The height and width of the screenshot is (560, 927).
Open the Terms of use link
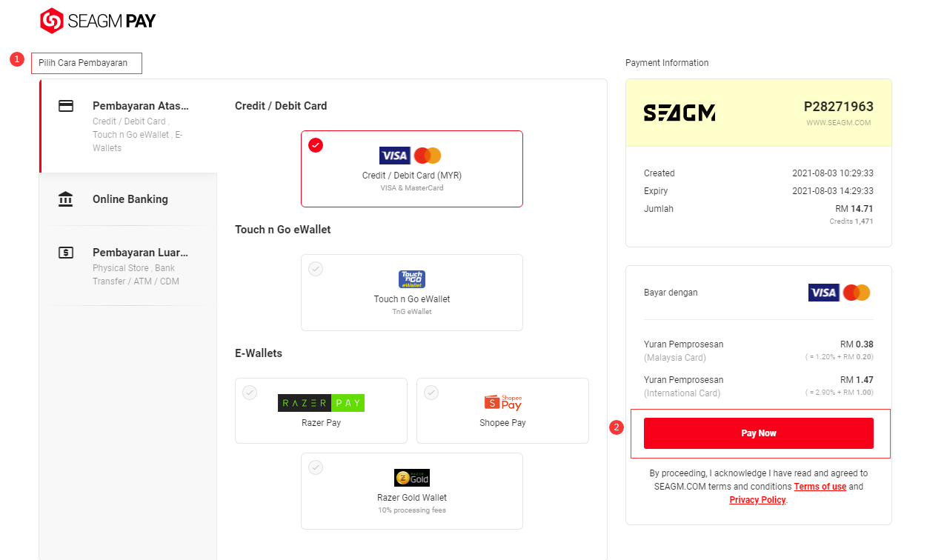click(x=820, y=487)
